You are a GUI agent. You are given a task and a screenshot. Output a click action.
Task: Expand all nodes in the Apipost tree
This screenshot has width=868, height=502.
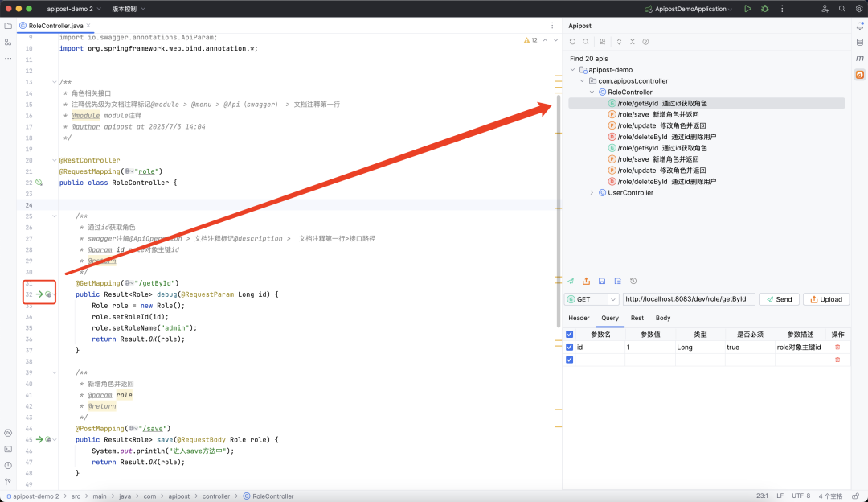pyautogui.click(x=619, y=42)
